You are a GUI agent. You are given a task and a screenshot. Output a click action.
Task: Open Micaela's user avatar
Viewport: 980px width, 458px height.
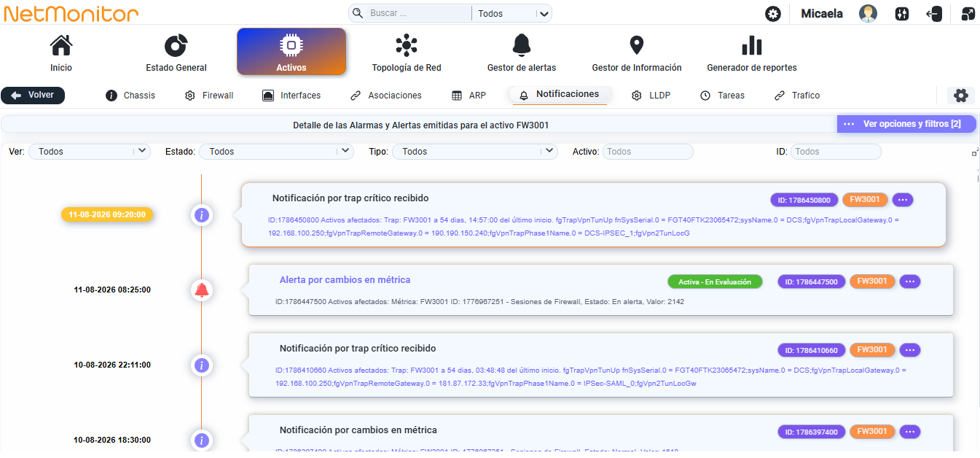pyautogui.click(x=868, y=13)
